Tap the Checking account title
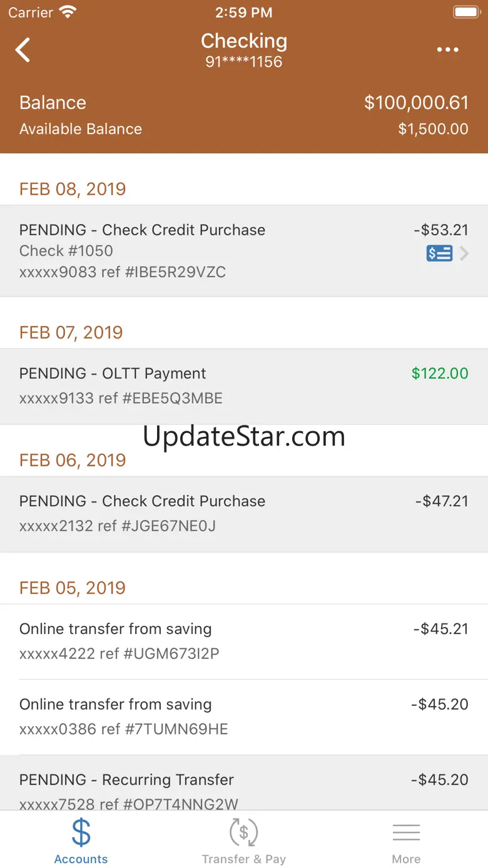 point(244,41)
